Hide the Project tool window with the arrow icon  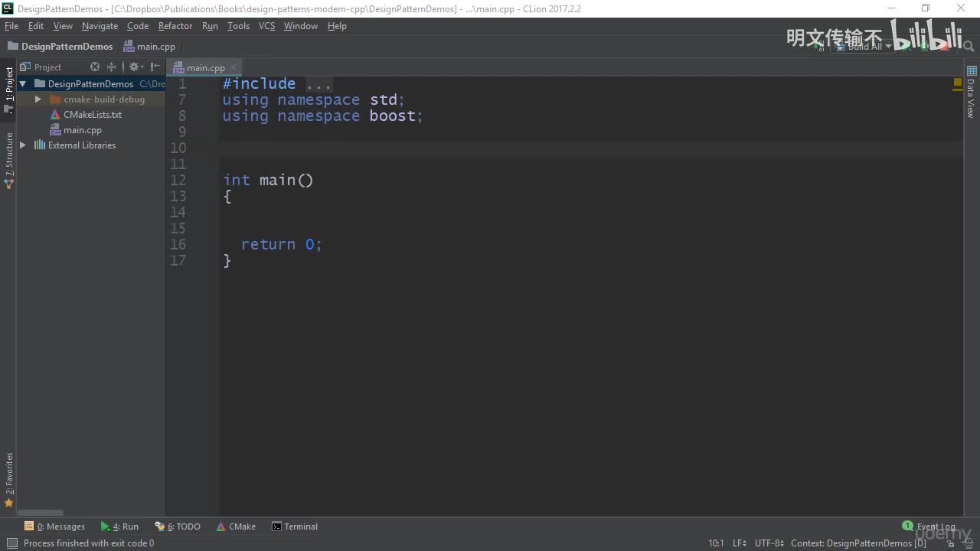[155, 67]
